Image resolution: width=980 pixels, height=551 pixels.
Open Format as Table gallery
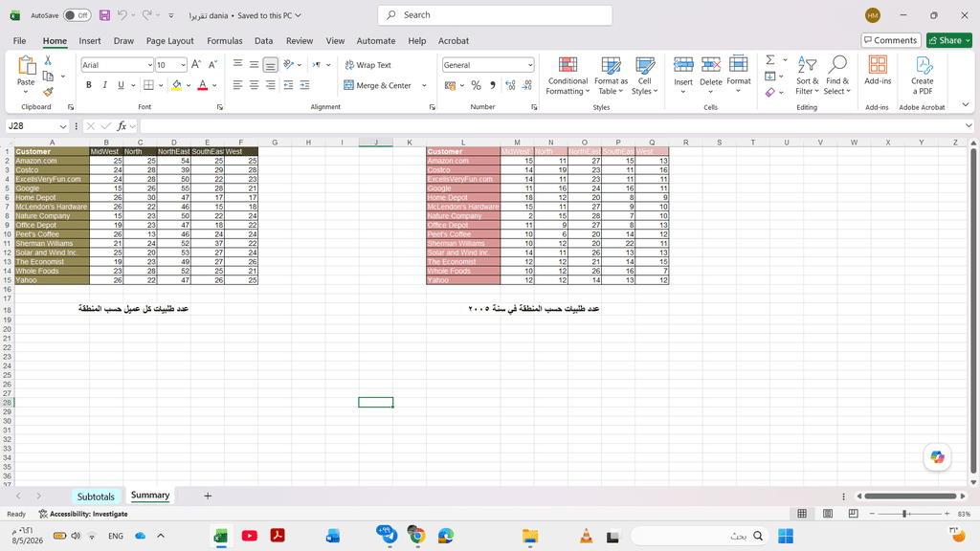(x=611, y=75)
